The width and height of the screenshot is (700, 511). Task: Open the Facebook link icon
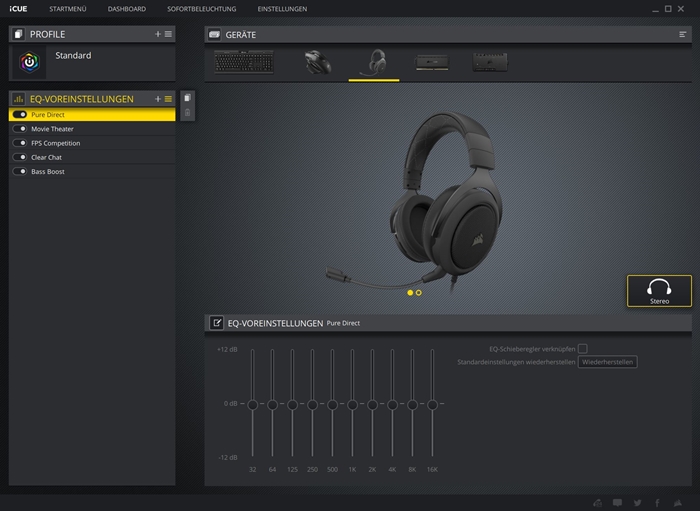(x=657, y=503)
